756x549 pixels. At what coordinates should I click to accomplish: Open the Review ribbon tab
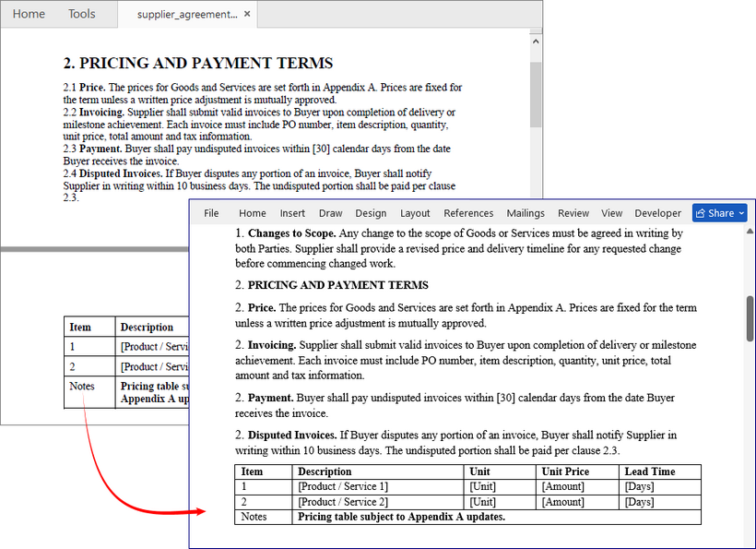[x=573, y=213]
